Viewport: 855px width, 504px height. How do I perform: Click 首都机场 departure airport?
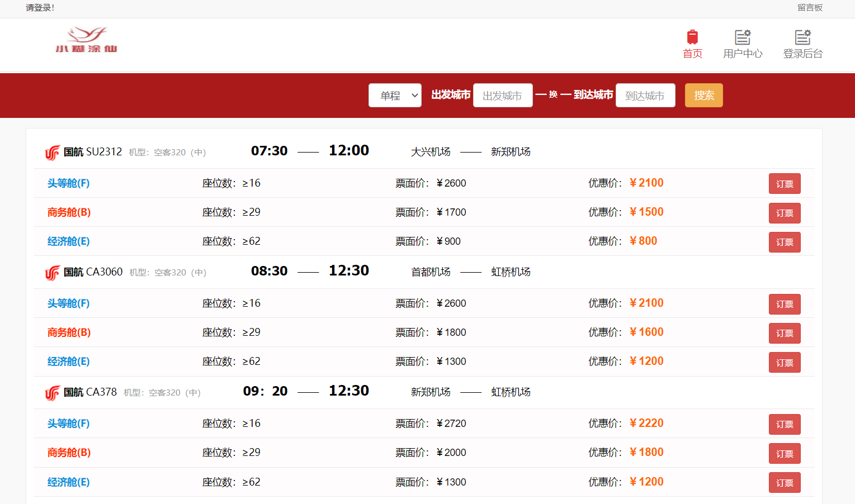click(x=431, y=272)
